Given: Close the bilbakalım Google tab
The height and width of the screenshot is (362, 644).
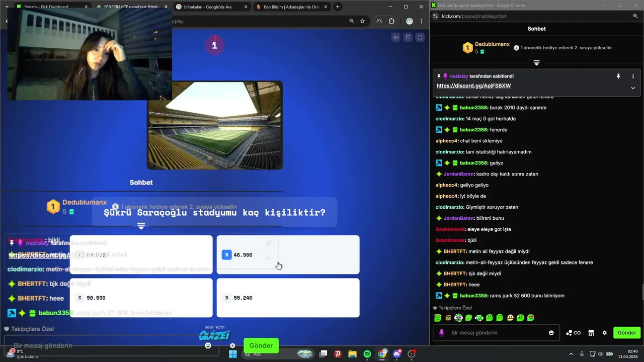Looking at the screenshot, I should coord(246,7).
